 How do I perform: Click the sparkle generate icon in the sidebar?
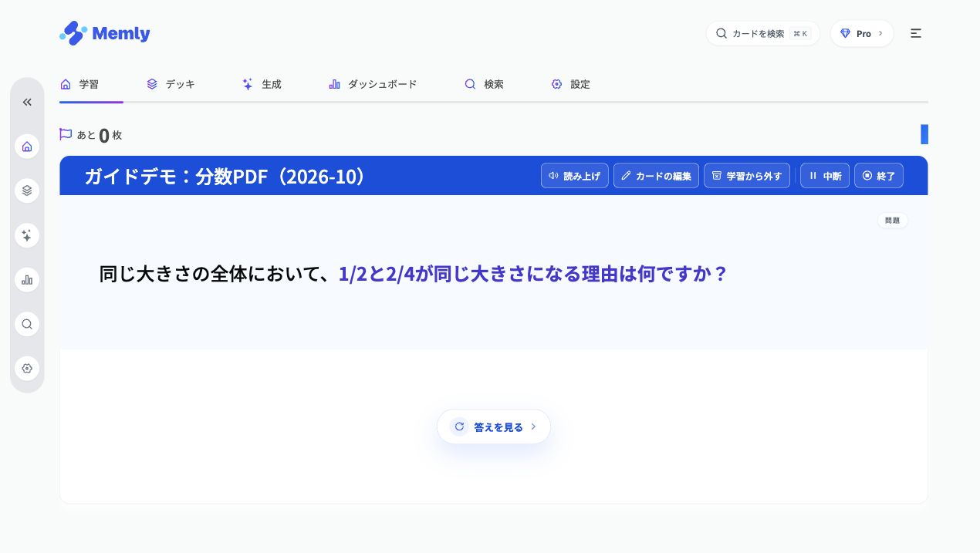click(27, 235)
